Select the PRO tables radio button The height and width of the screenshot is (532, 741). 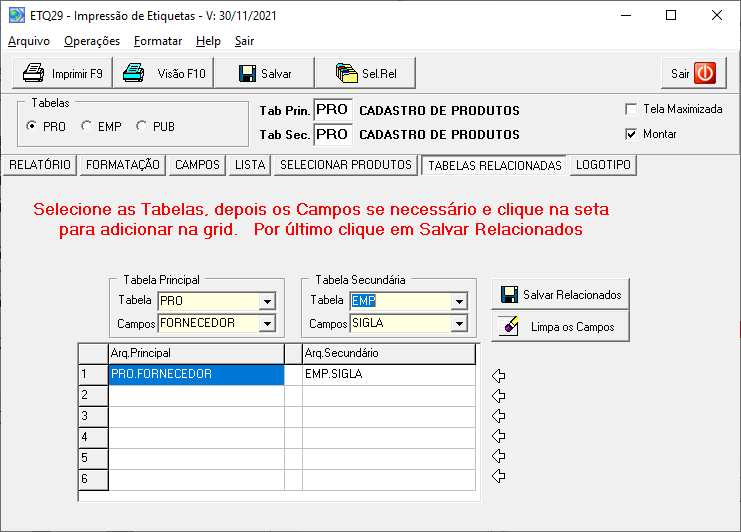pyautogui.click(x=32, y=126)
